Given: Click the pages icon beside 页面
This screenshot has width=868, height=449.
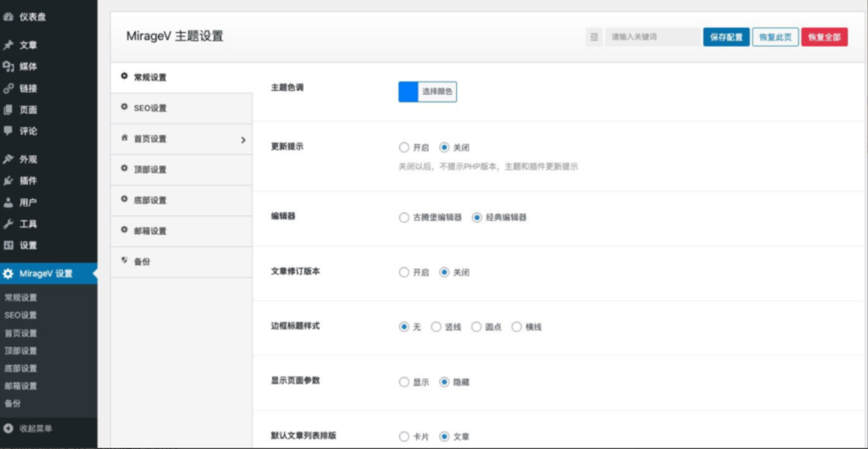Looking at the screenshot, I should pyautogui.click(x=8, y=110).
